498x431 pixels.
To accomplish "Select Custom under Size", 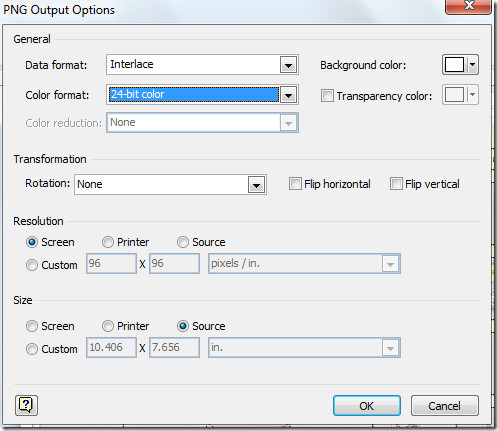I will click(32, 349).
